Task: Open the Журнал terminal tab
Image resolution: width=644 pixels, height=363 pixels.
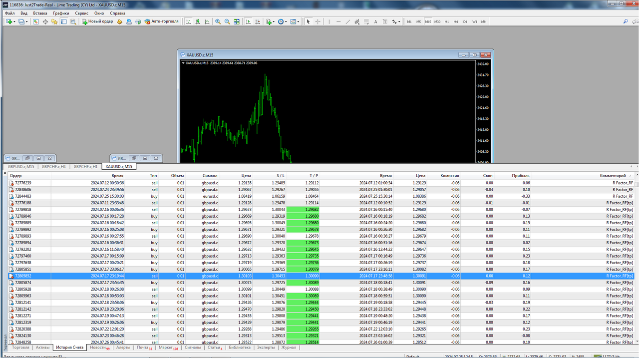Action: click(x=289, y=348)
